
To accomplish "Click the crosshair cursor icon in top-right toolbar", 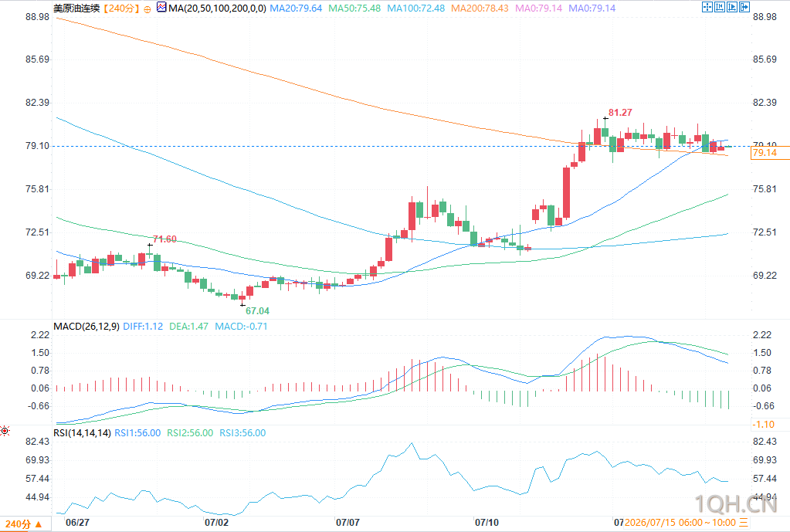I will (x=707, y=7).
